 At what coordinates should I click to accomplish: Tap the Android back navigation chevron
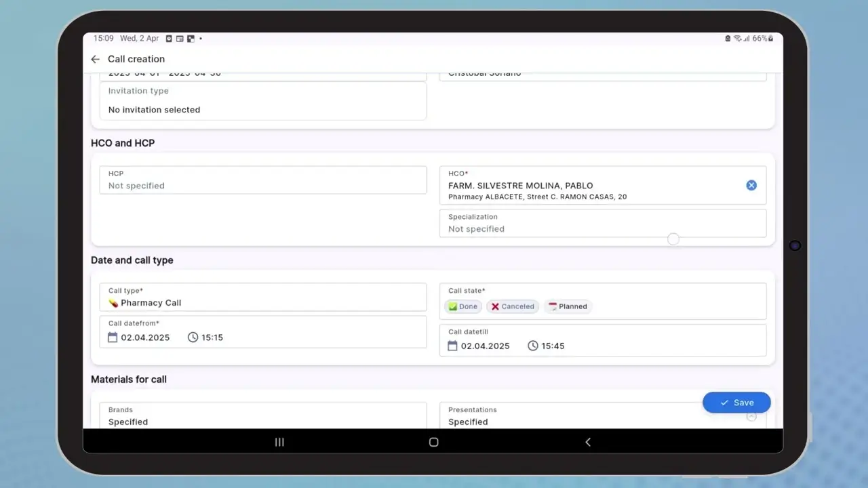coord(588,442)
